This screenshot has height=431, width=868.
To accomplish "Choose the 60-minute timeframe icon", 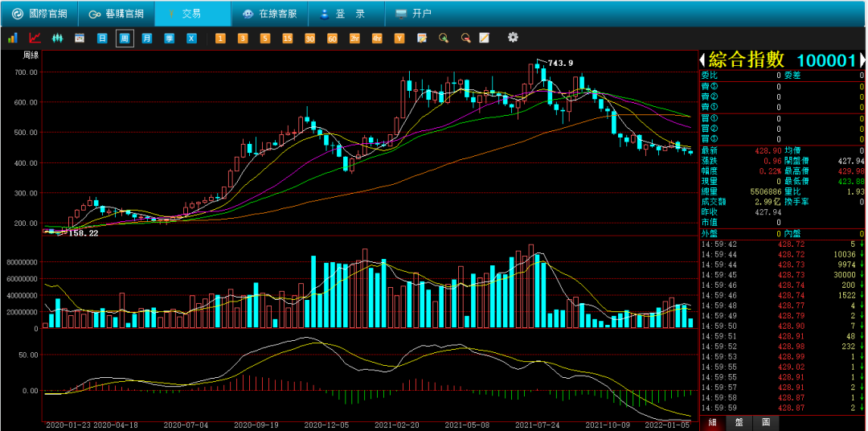I will tap(332, 39).
